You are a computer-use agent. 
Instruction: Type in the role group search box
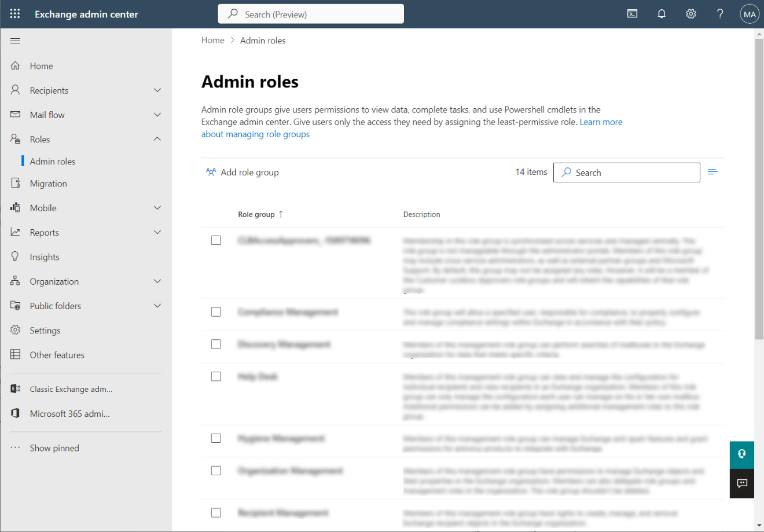pyautogui.click(x=626, y=172)
